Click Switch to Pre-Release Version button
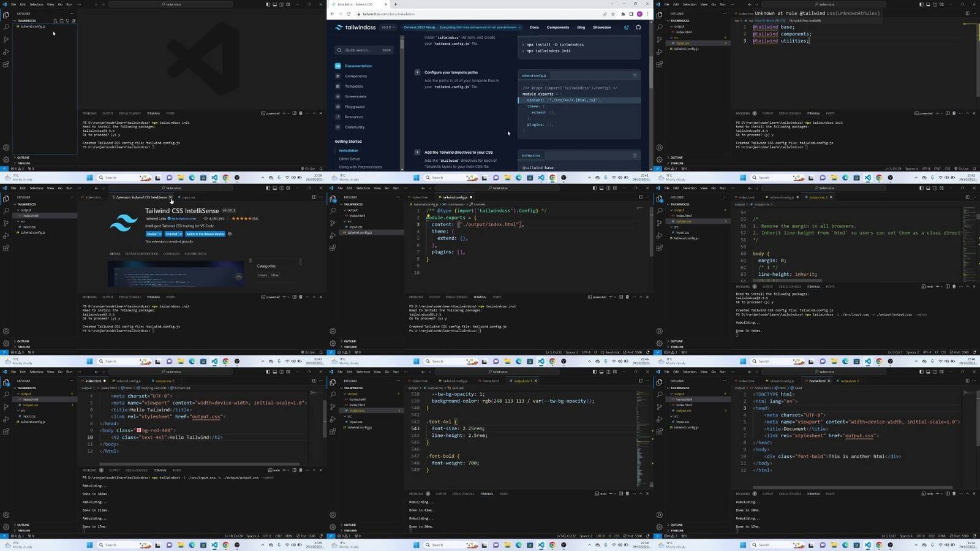This screenshot has height=551, width=980. click(205, 234)
